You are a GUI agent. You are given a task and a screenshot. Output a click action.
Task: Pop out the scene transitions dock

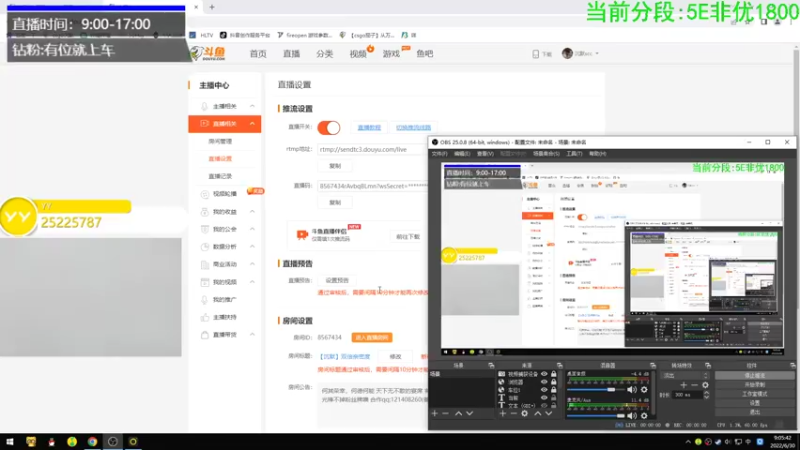click(708, 365)
